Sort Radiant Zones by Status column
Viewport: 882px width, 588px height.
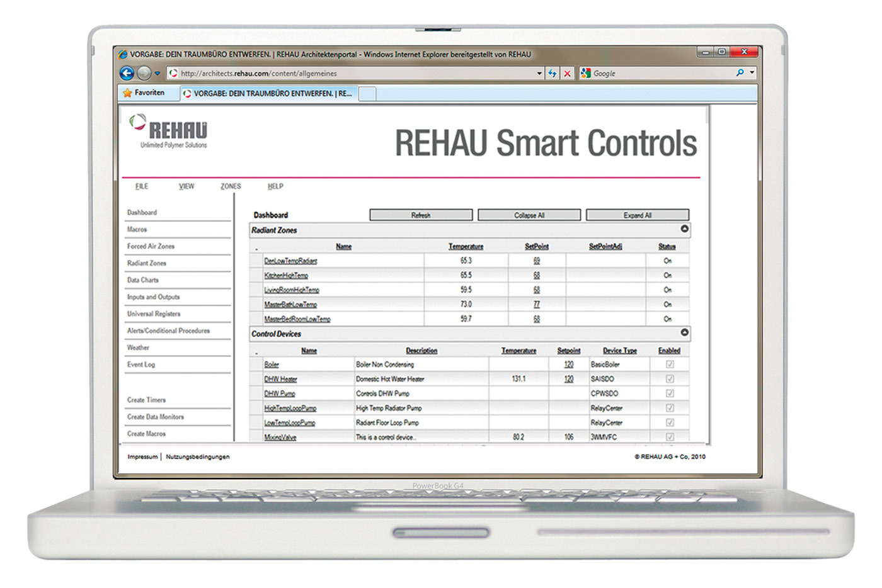[x=667, y=247]
